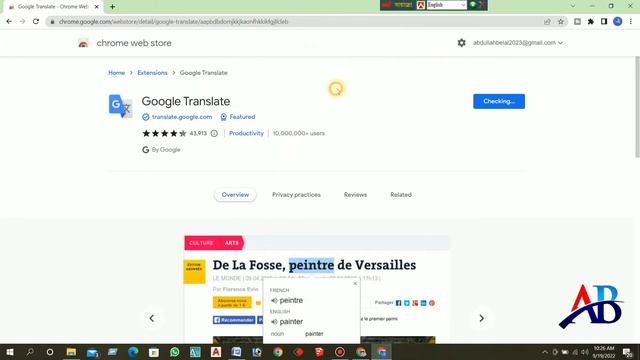
Task: Select the Overview tab
Action: pyautogui.click(x=235, y=195)
